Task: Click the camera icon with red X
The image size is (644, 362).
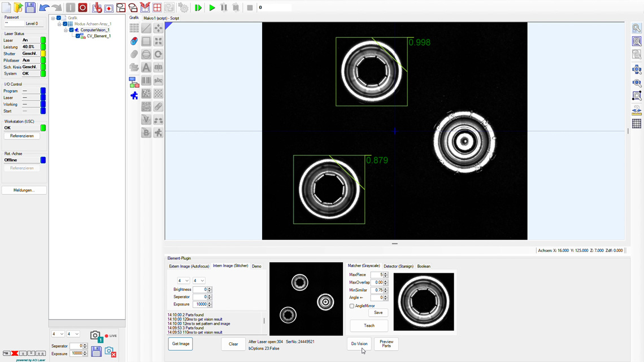Action: pos(110,352)
